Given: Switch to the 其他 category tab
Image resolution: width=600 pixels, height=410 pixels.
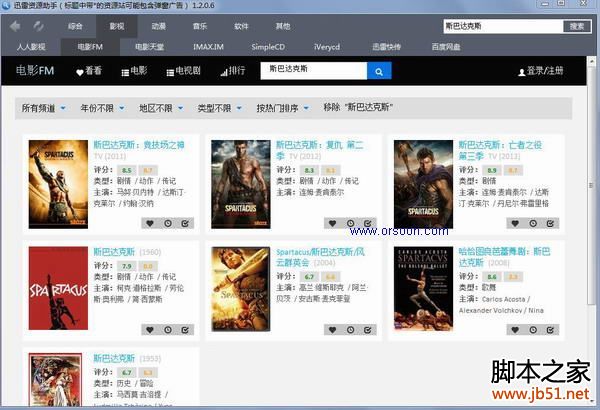Looking at the screenshot, I should 283,26.
